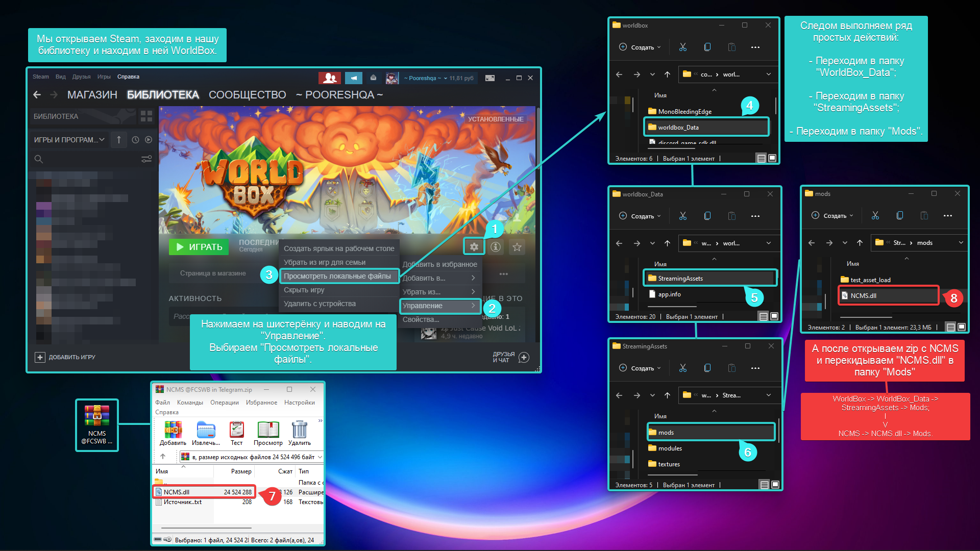Click Cut scissors in worldbox window
This screenshot has height=551, width=980.
point(683,47)
